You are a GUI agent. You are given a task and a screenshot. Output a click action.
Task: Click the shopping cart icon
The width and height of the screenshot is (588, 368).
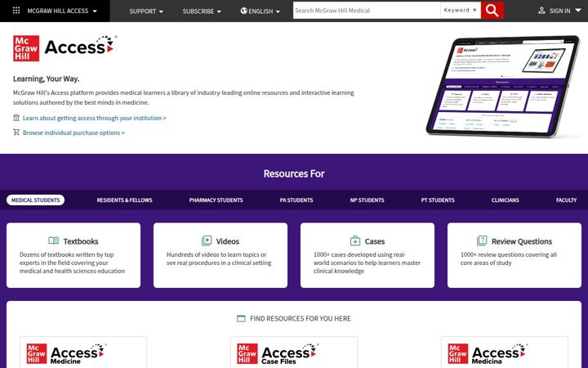coord(16,132)
